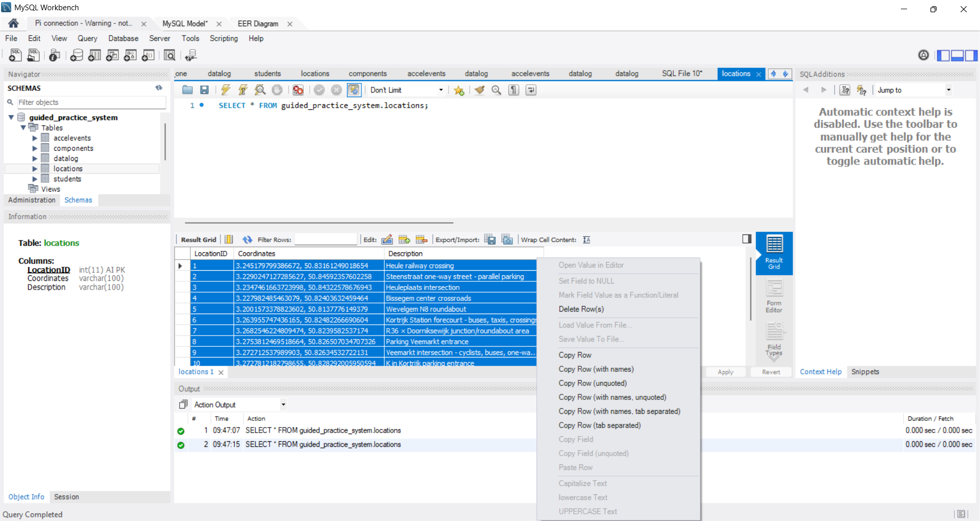Toggle stop-on-error execution mode
The height and width of the screenshot is (521, 980).
pos(298,90)
